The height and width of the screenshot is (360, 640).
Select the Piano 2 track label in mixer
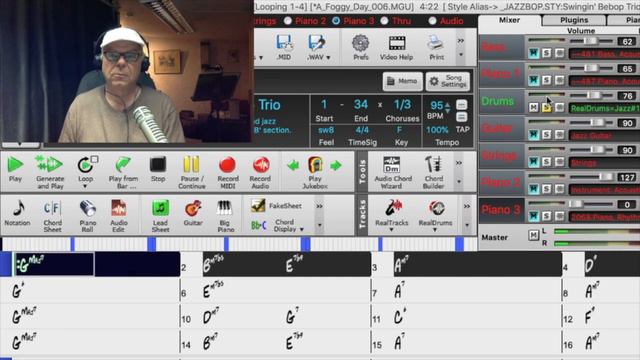coord(501,182)
